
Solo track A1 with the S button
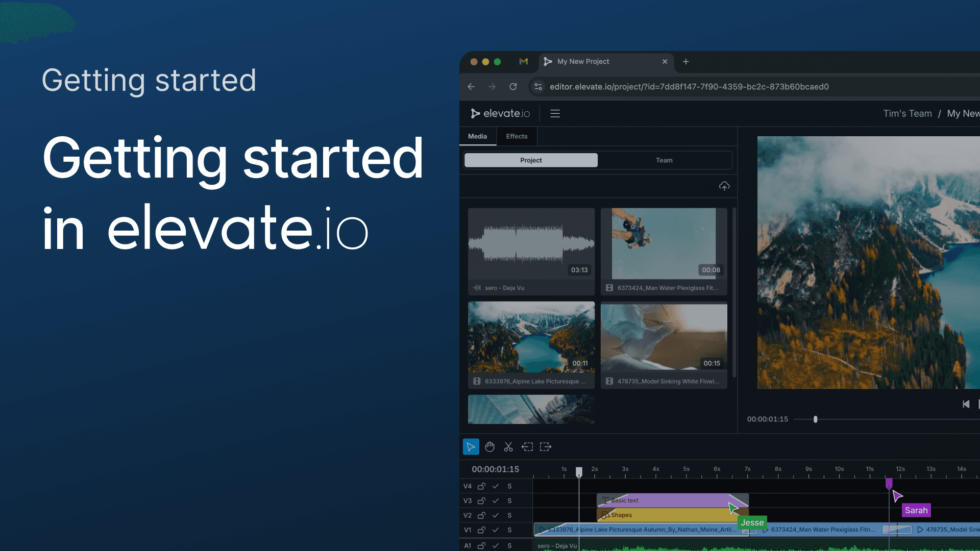click(x=509, y=545)
